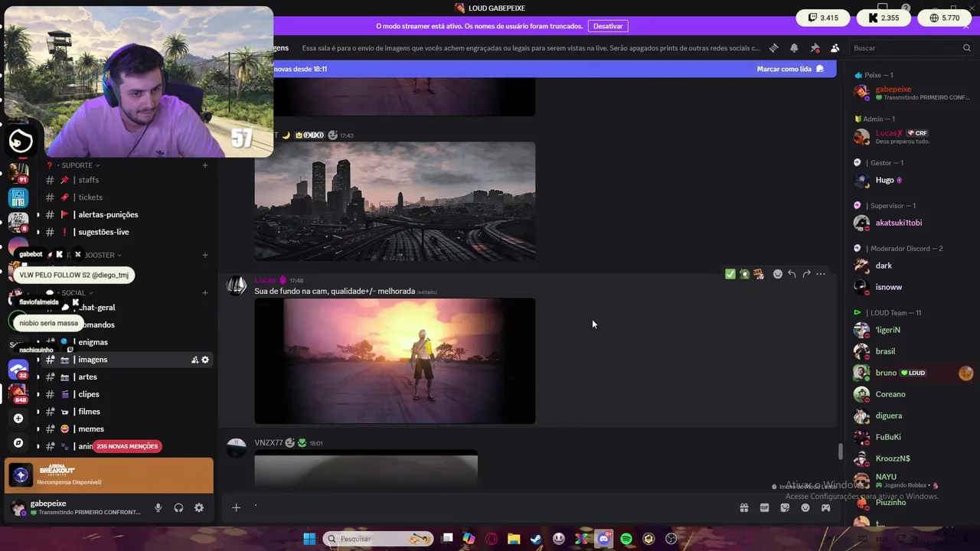Create channel in SUPORTE with plus
Image resolution: width=980 pixels, height=551 pixels.
pos(204,165)
